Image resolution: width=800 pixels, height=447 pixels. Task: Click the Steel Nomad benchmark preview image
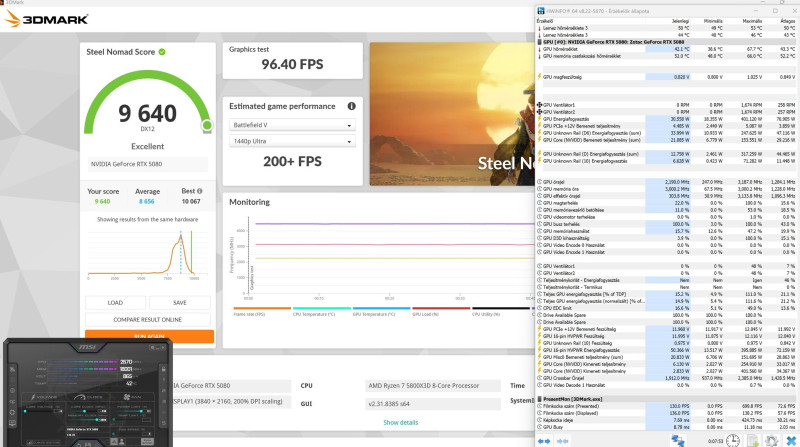452,114
